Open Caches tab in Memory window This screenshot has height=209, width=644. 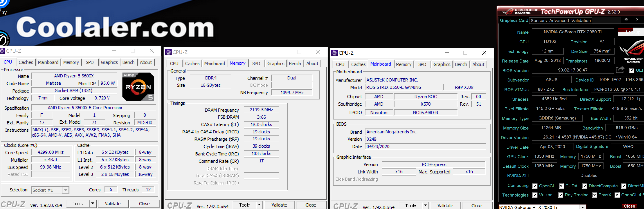tap(192, 63)
